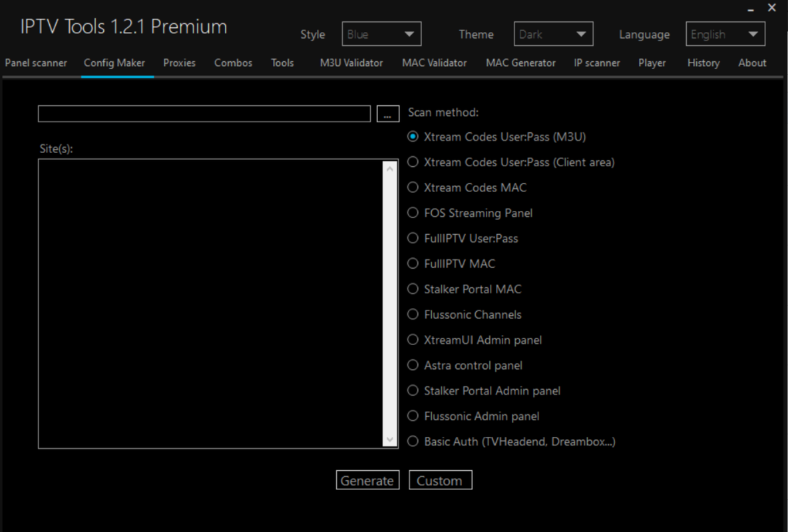The width and height of the screenshot is (788, 532).
Task: Click the browse '...' button
Action: point(387,114)
